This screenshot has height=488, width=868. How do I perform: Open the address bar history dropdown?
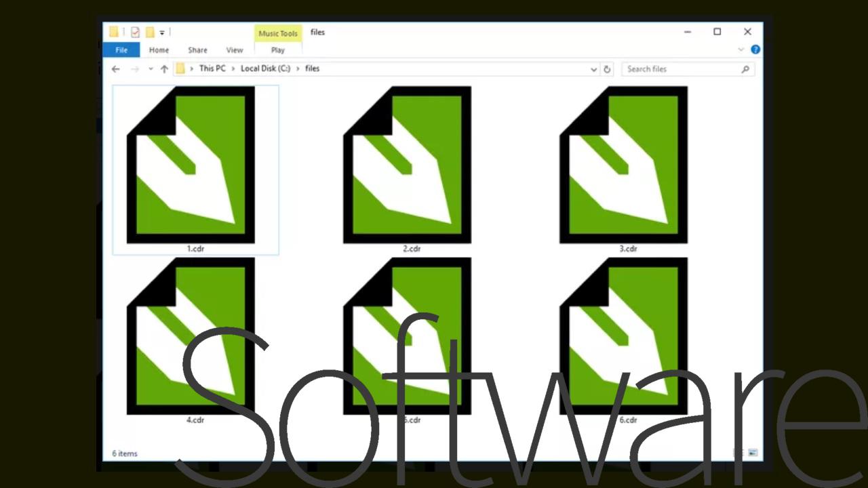593,69
